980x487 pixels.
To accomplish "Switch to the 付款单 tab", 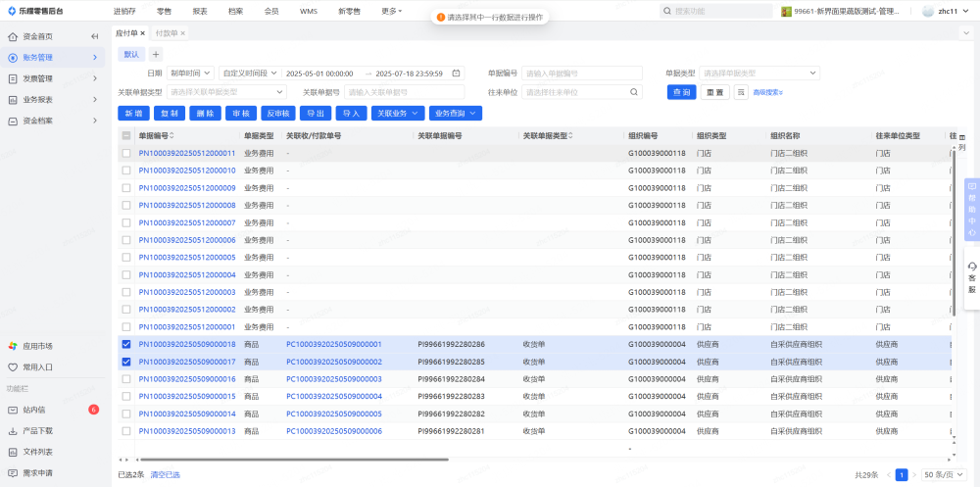I will click(x=166, y=33).
